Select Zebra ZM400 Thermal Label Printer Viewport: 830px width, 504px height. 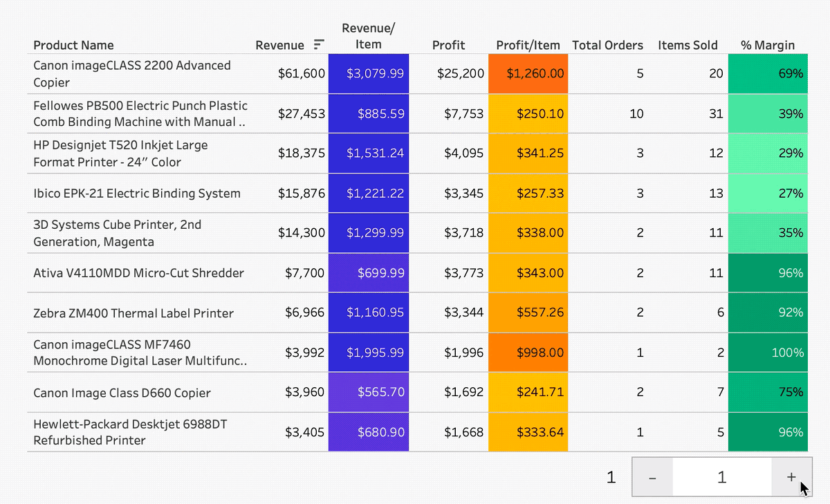point(133,313)
